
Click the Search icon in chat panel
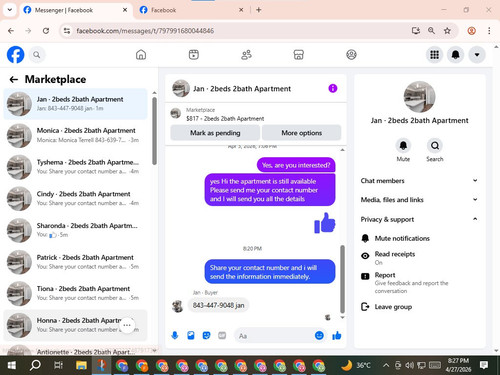coord(435,146)
